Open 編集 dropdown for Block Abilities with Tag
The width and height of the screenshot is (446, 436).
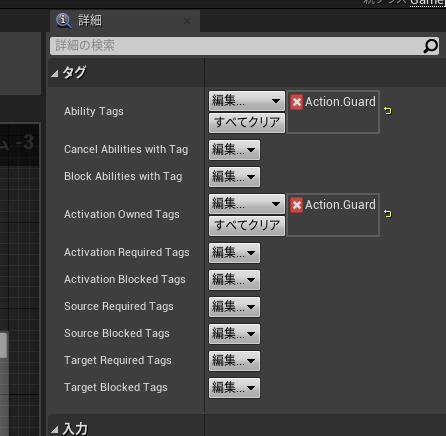coord(234,177)
